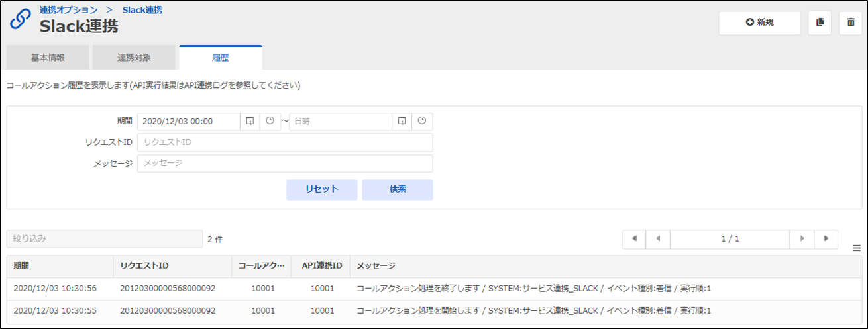Select the 履歴 tab

[x=221, y=58]
